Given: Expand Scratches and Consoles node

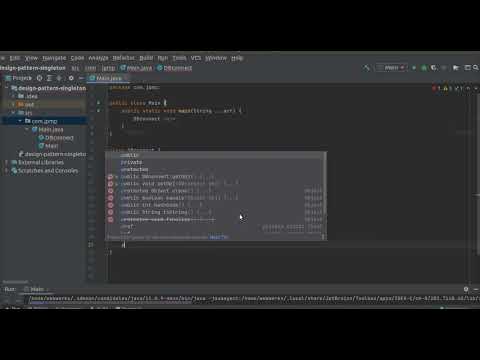Looking at the screenshot, I should click(x=6, y=171).
